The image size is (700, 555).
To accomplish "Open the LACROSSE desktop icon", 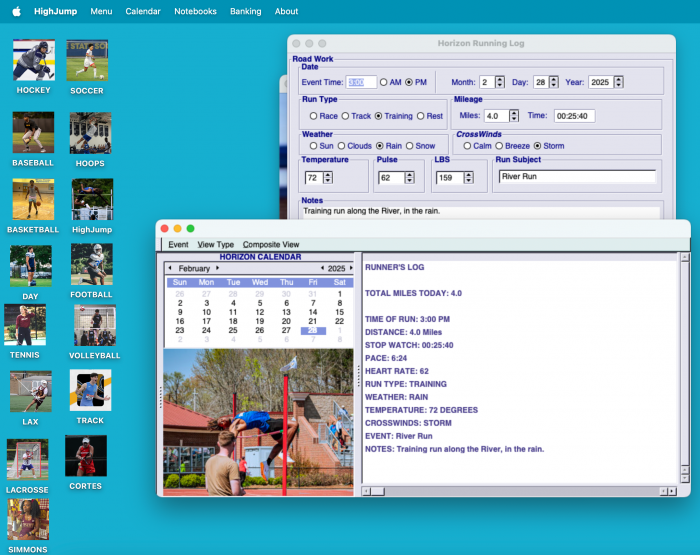I will tap(27, 459).
